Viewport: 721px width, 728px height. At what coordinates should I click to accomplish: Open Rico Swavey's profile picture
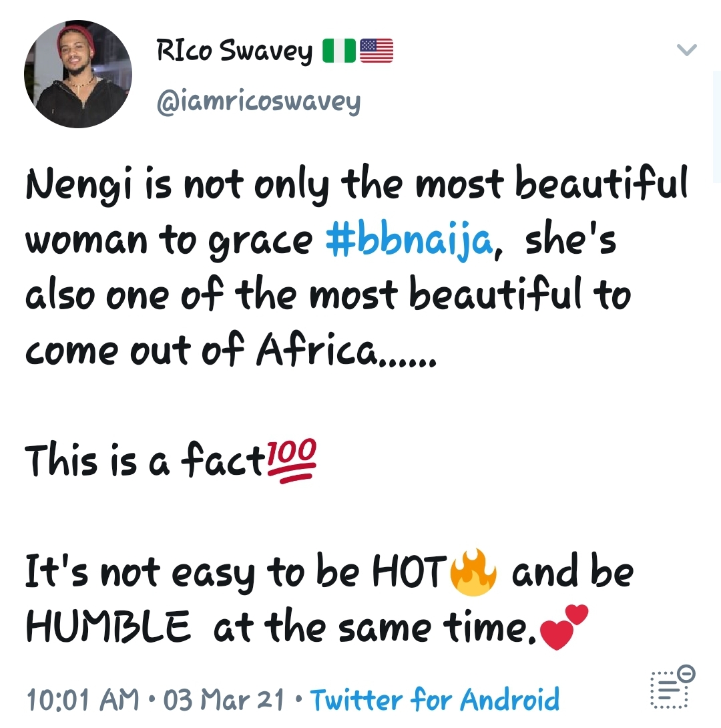[78, 71]
